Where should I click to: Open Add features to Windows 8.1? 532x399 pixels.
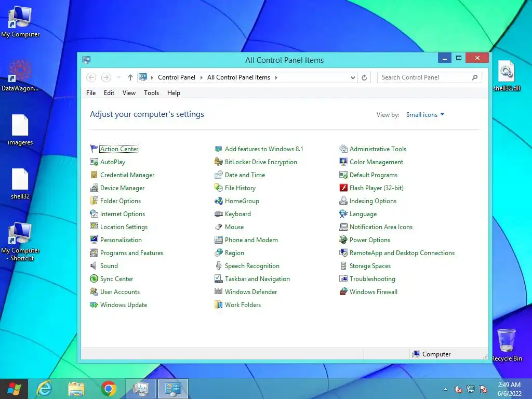coord(264,149)
